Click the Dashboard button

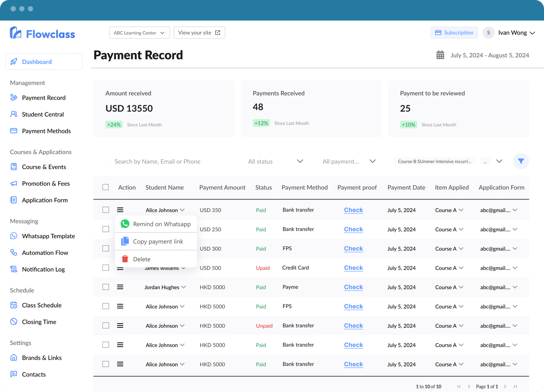pyautogui.click(x=44, y=62)
